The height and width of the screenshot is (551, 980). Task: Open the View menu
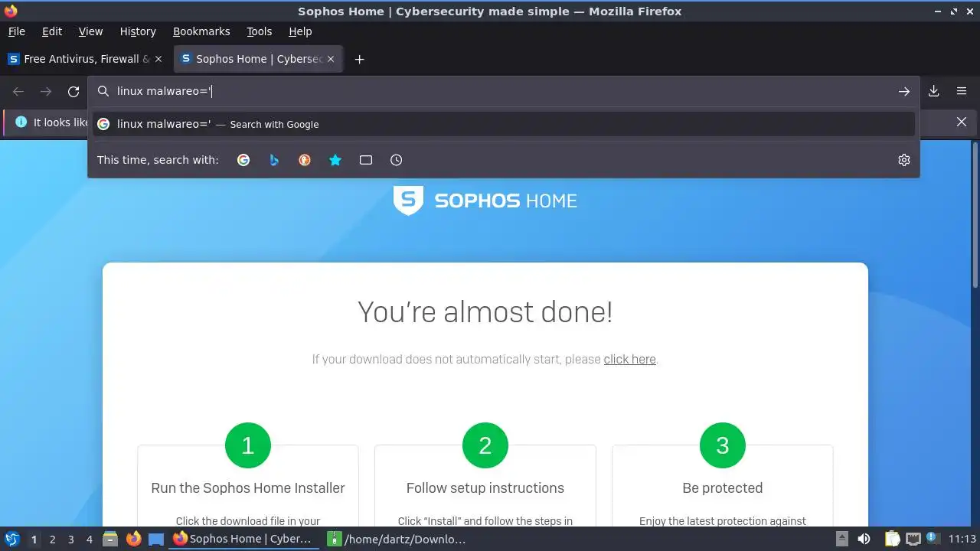tap(90, 31)
